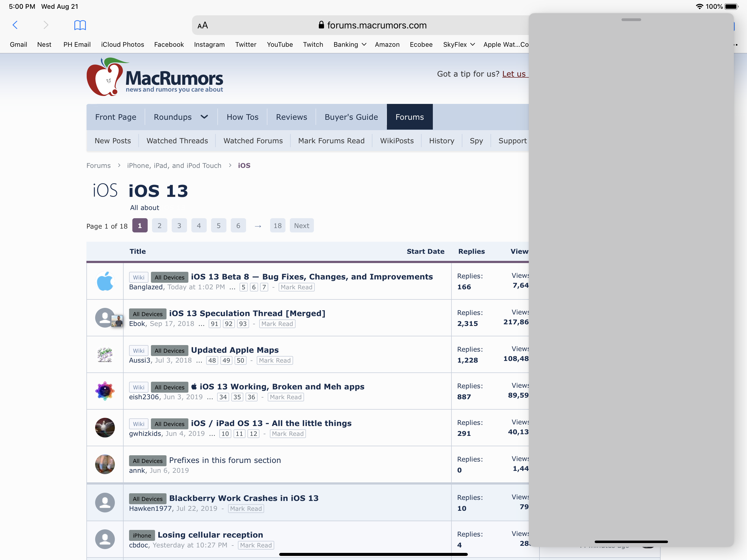Tap the Safari back arrow

pos(15,25)
